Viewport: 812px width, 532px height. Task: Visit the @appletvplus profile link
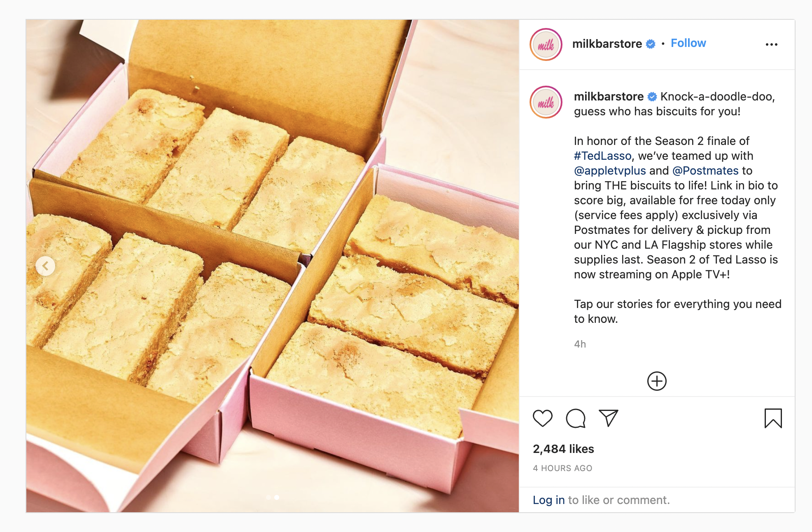coord(610,170)
